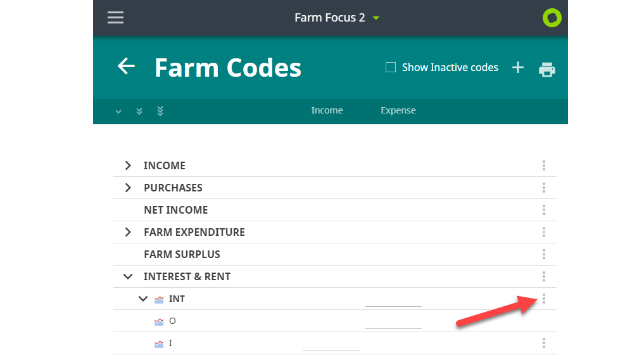
Task: Open the hamburger navigation menu
Action: click(x=115, y=17)
